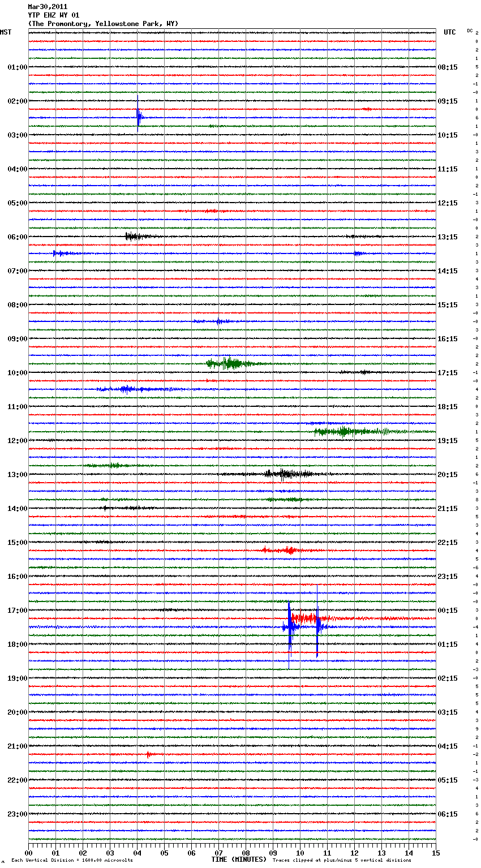Viewport: 481px width, 868px height.
Task: Click the 04:15 UTC time label
Action: (448, 746)
